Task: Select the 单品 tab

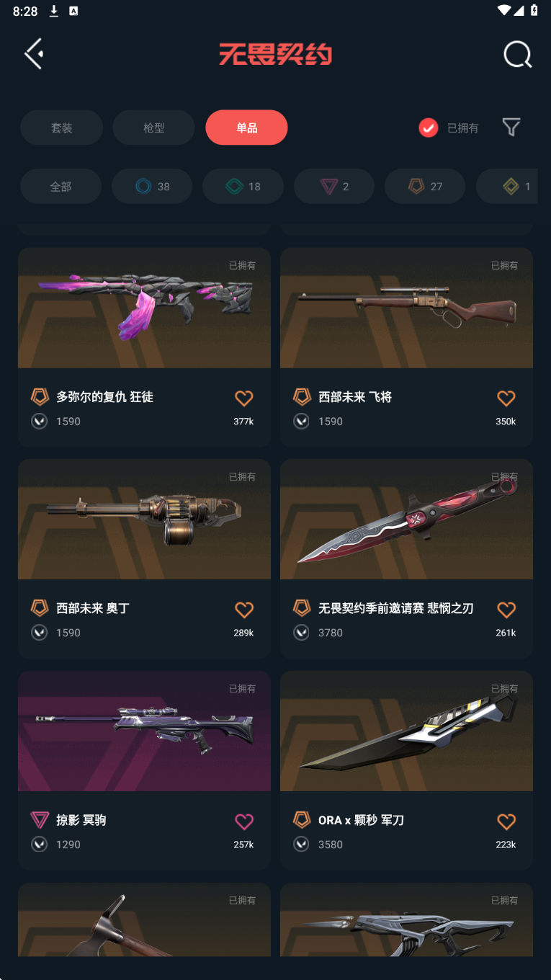Action: click(x=246, y=128)
